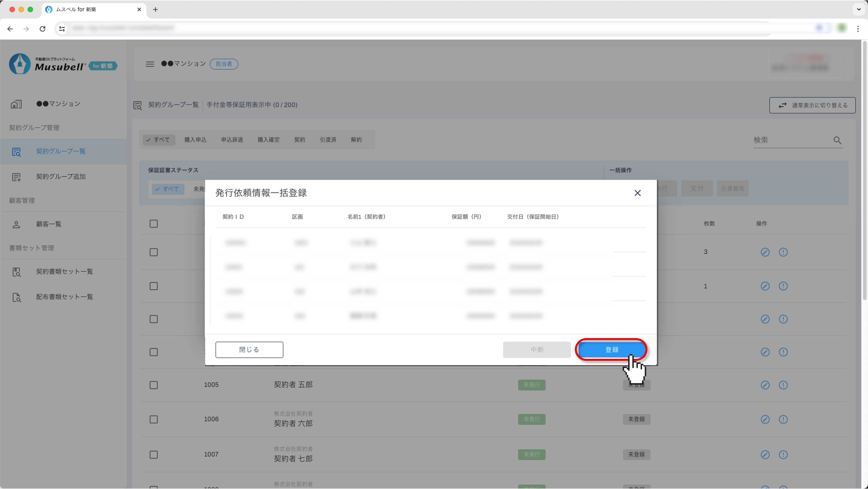The width and height of the screenshot is (868, 489).
Task: Open 契約グループ追加 from sidebar
Action: click(x=61, y=177)
